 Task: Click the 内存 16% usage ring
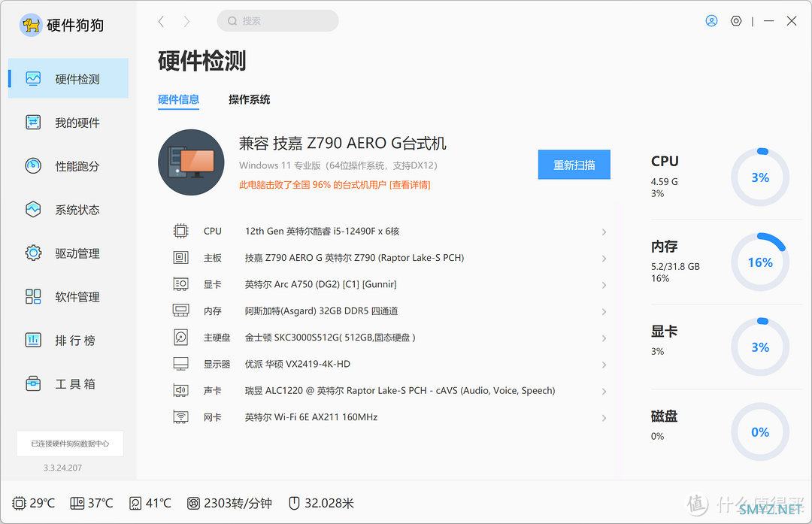pyautogui.click(x=759, y=262)
